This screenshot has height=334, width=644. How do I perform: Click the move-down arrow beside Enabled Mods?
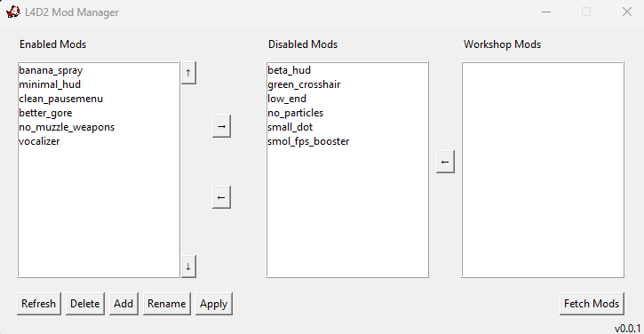(x=188, y=266)
